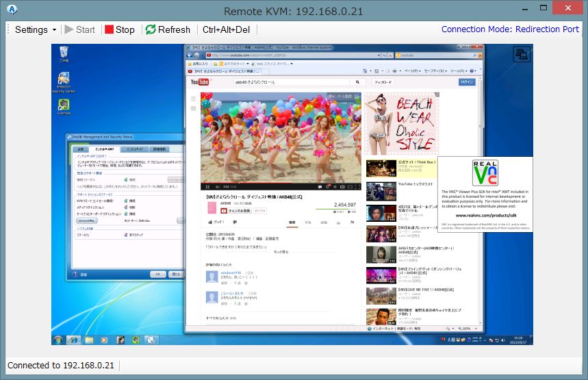
Task: Click OK in Intel Management and Security Status
Action: point(157,274)
